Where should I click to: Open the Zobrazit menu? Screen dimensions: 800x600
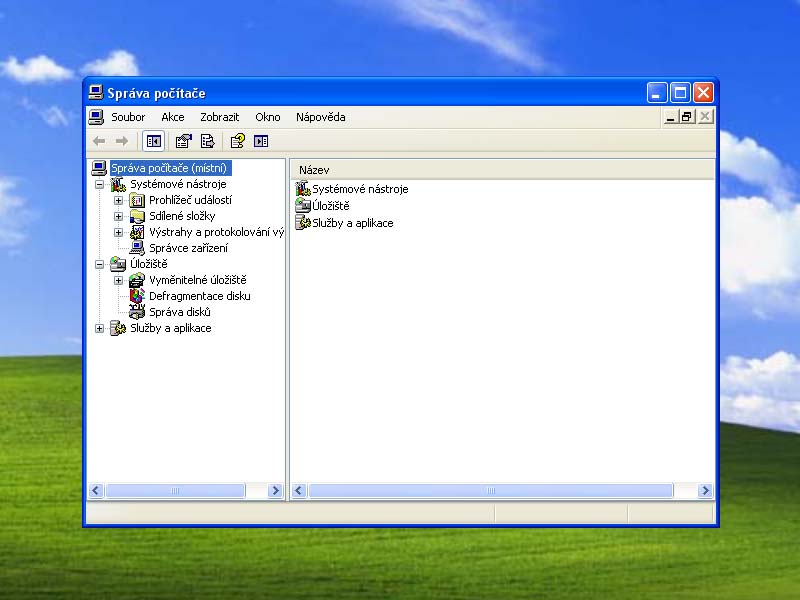(219, 117)
